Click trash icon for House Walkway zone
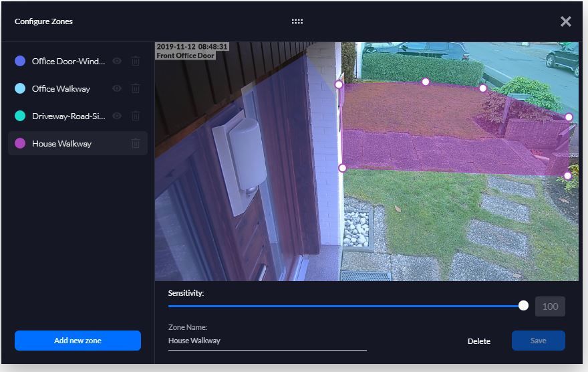This screenshot has height=372, width=588. coord(136,143)
